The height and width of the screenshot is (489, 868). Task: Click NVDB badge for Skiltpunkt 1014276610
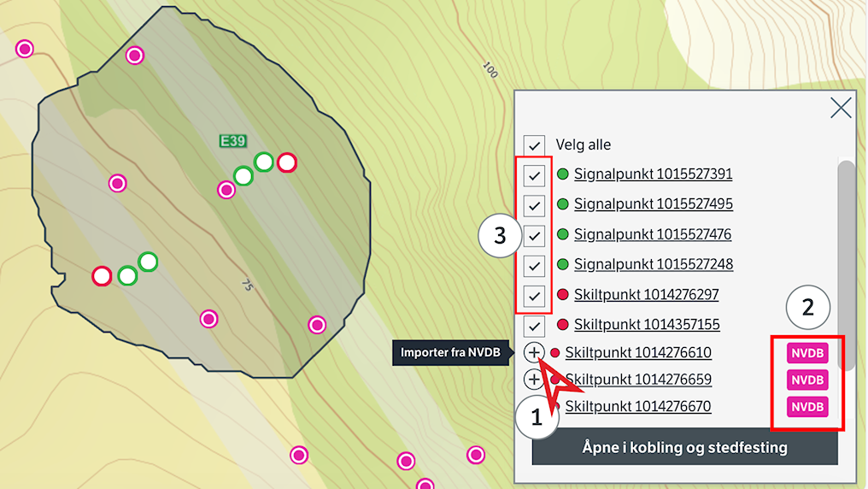tap(807, 353)
